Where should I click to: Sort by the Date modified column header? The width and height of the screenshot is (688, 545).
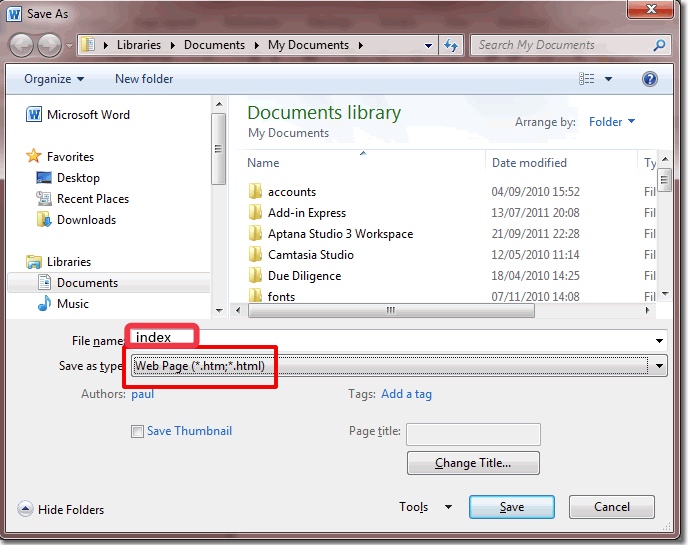529,163
